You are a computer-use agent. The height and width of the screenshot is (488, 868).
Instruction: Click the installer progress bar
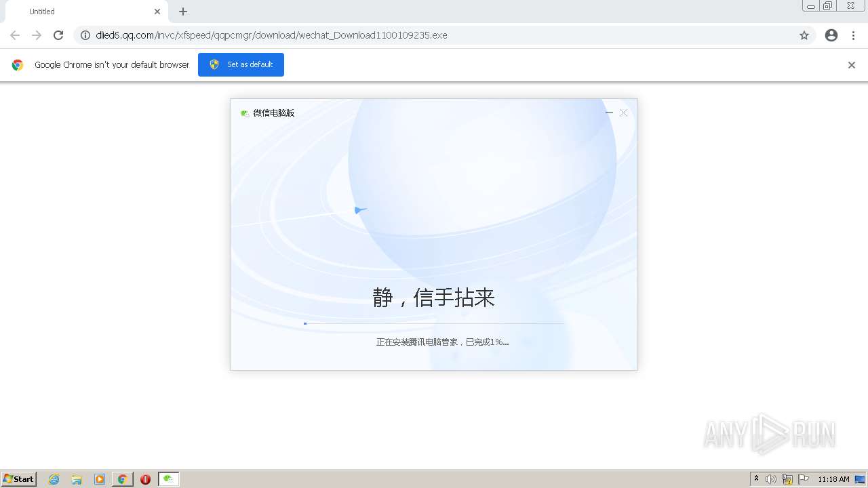(x=434, y=324)
